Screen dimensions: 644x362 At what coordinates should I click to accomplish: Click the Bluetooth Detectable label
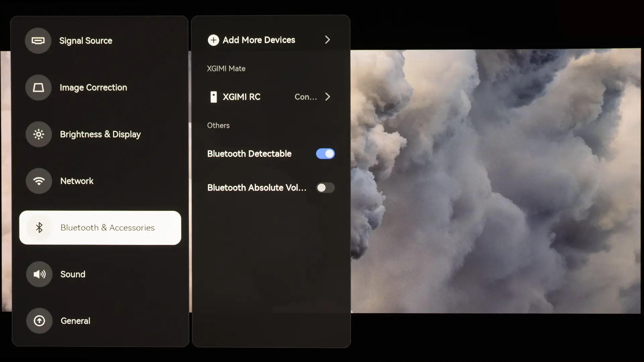pyautogui.click(x=249, y=154)
